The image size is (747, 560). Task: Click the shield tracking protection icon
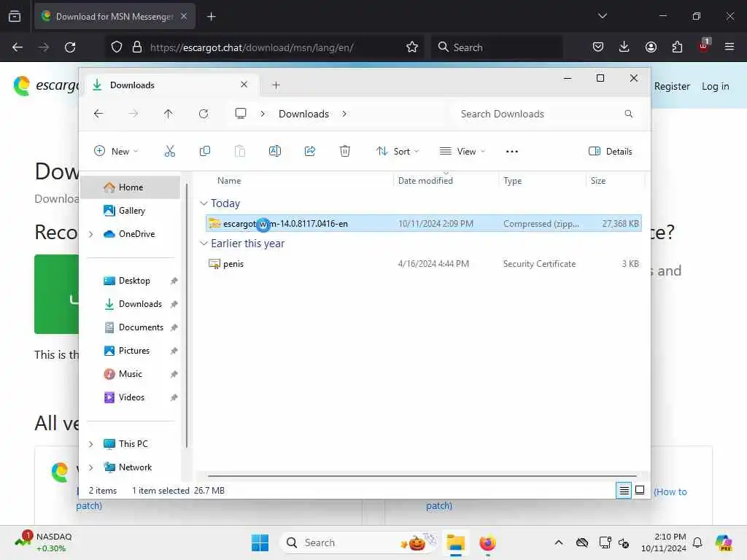click(117, 47)
